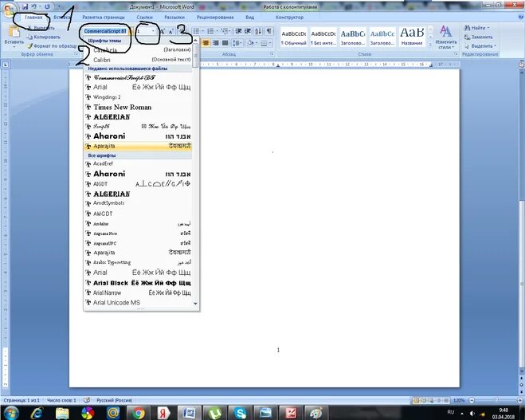525x420 pixels.
Task: Click the 120% zoom level
Action: (459, 400)
